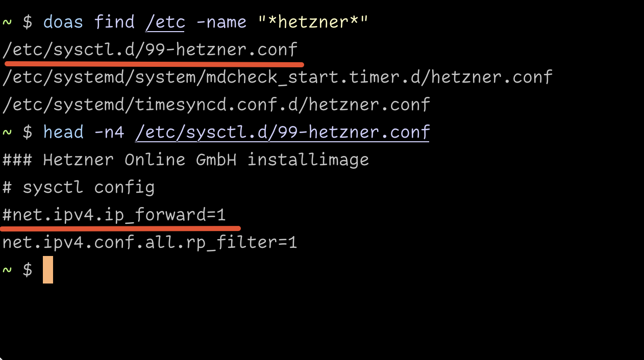Image resolution: width=644 pixels, height=360 pixels.
Task: Click the orange terminal cursor block
Action: coord(48,270)
